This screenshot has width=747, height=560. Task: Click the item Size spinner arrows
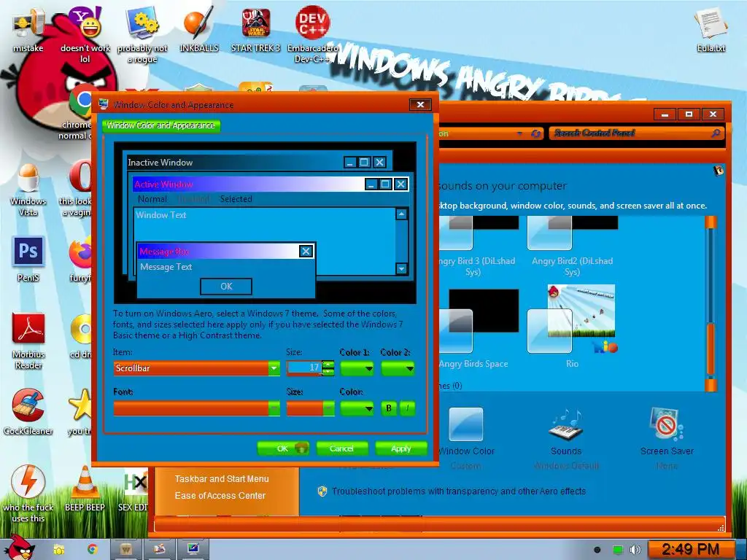point(328,368)
